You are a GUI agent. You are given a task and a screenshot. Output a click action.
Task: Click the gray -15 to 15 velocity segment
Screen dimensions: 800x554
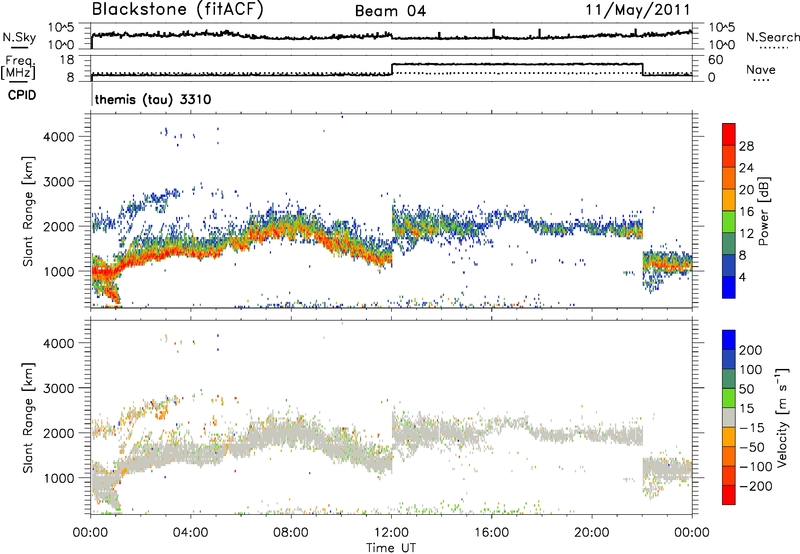(729, 418)
